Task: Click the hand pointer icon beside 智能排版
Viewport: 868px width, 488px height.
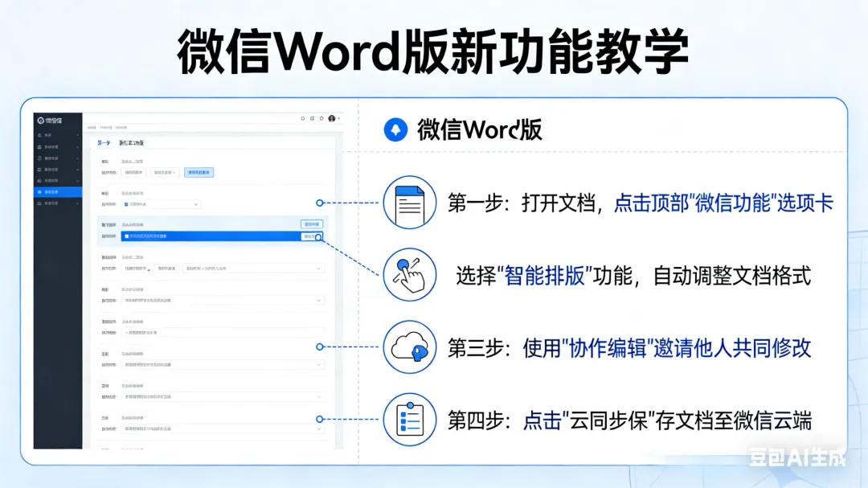Action: tap(410, 275)
